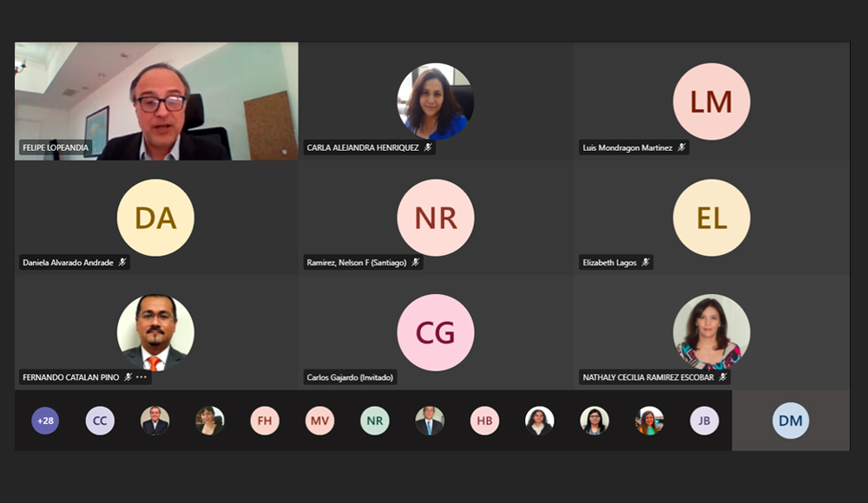Click muted mic icon beside Luis Mondragon Martinez
The height and width of the screenshot is (503, 868).
681,147
